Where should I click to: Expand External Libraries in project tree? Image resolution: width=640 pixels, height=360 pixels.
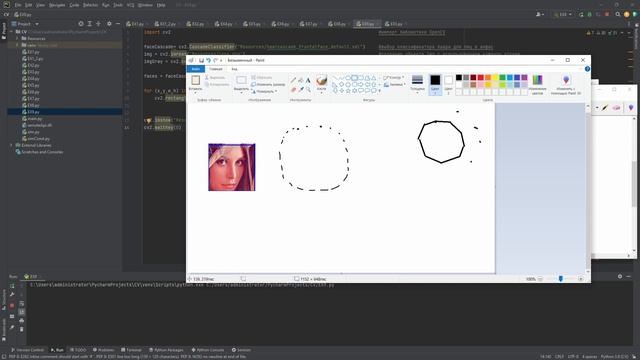(11, 145)
